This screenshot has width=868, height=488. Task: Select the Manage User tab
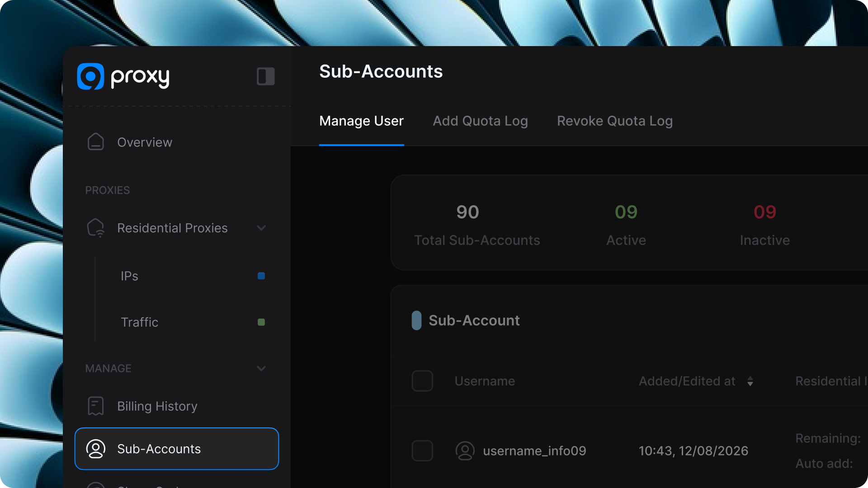[361, 121]
